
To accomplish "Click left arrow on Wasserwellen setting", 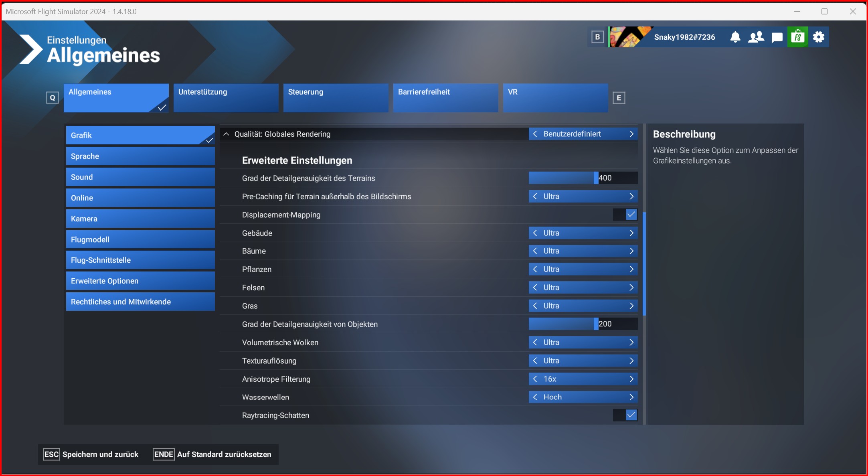I will (535, 397).
